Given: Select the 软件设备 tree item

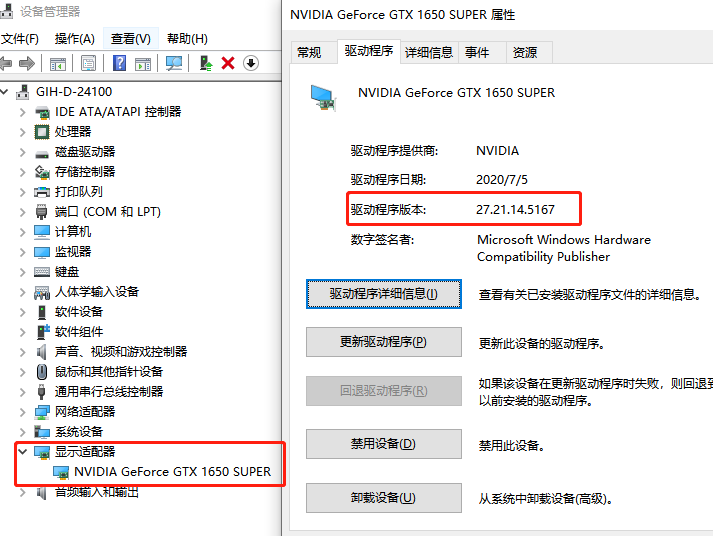Looking at the screenshot, I should click(79, 312).
